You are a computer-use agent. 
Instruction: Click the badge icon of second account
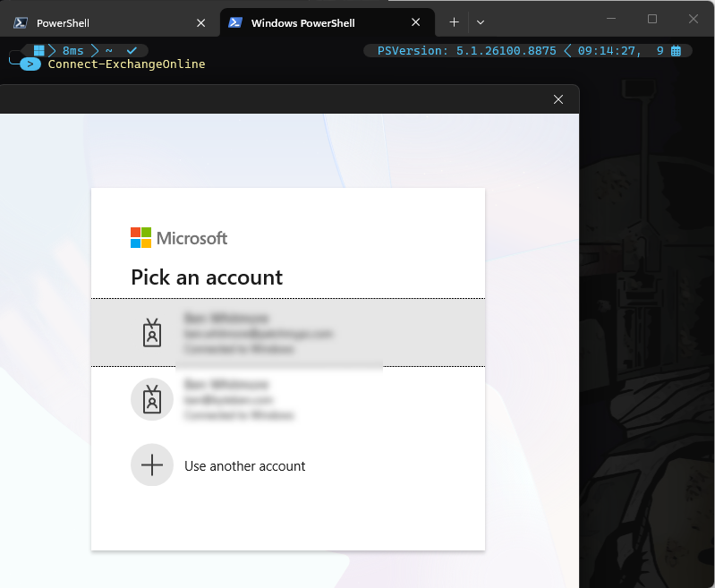(x=152, y=399)
